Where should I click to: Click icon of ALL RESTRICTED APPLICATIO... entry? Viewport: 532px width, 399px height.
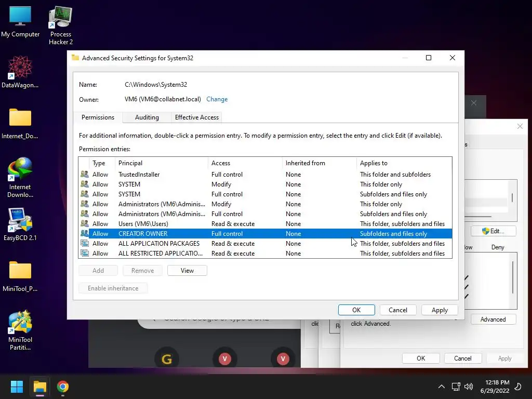click(85, 253)
